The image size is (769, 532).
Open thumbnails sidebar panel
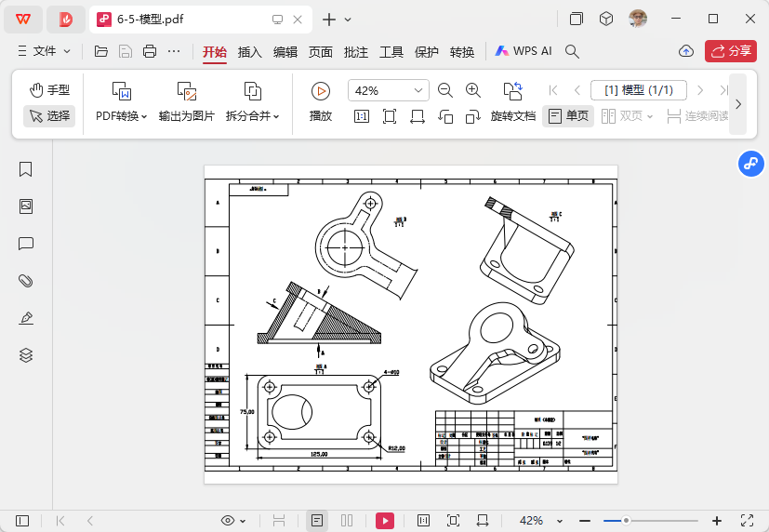[25, 206]
